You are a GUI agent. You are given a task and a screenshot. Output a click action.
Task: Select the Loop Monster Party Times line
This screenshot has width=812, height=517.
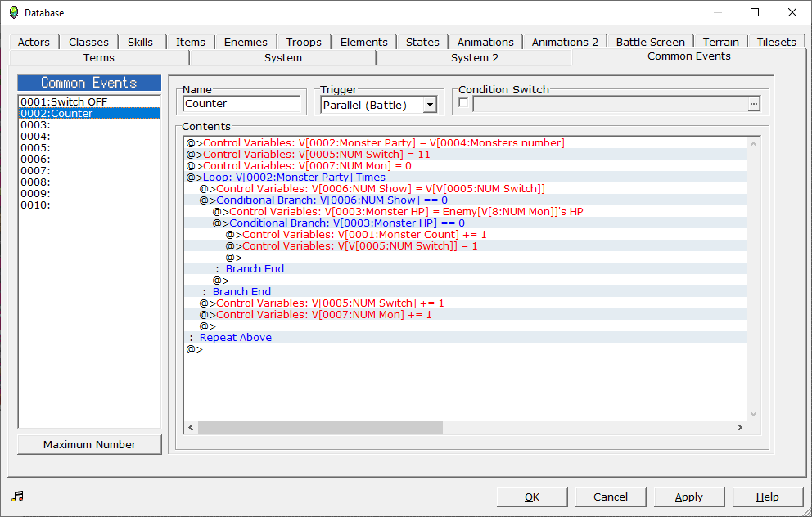466,177
